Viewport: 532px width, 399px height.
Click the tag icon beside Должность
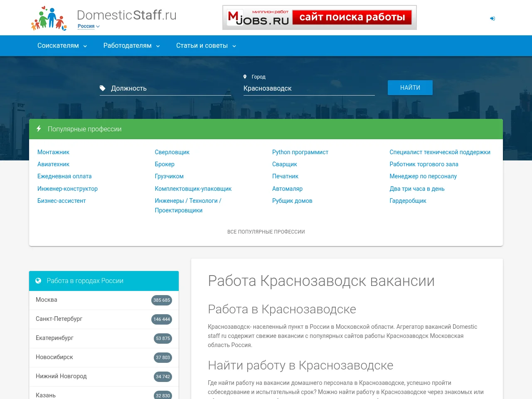coord(103,88)
